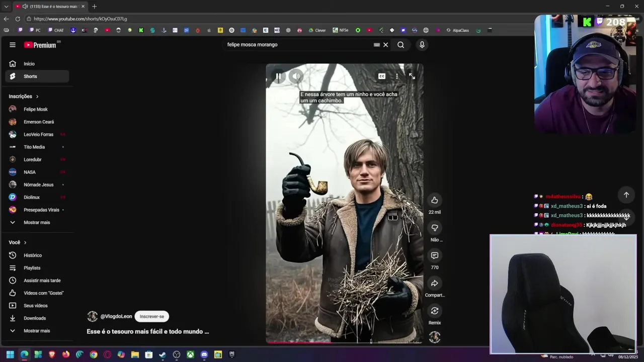
Task: Expand the Você section chevron
Action: coord(25,242)
